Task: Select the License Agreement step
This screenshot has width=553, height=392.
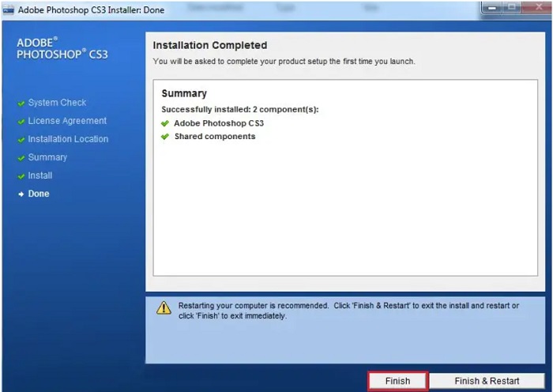Action: (x=67, y=121)
